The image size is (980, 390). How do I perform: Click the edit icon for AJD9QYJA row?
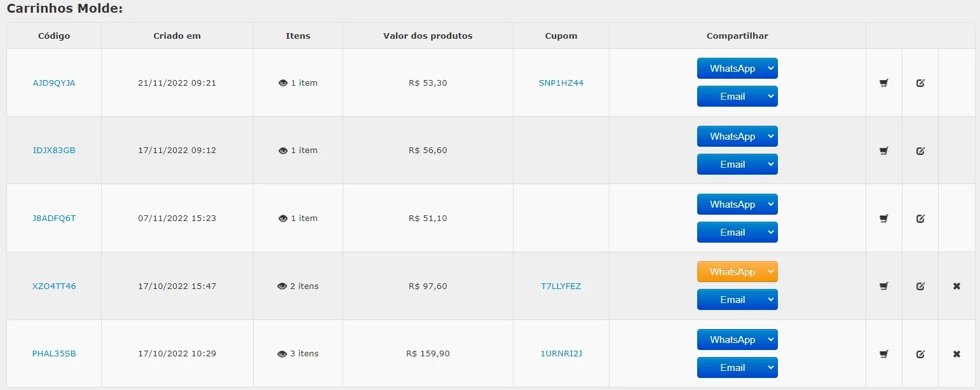click(920, 83)
